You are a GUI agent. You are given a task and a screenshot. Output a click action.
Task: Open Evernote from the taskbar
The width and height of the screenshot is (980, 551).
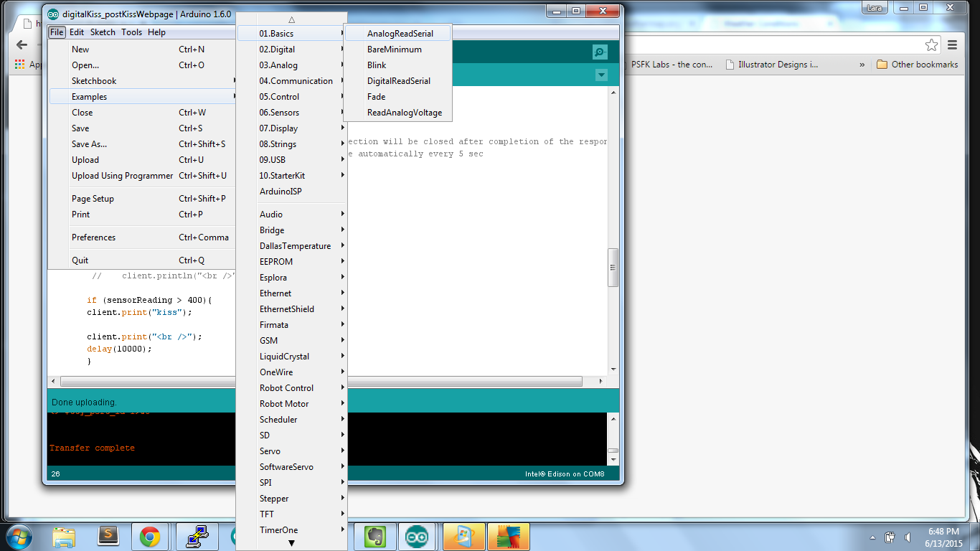tap(375, 537)
